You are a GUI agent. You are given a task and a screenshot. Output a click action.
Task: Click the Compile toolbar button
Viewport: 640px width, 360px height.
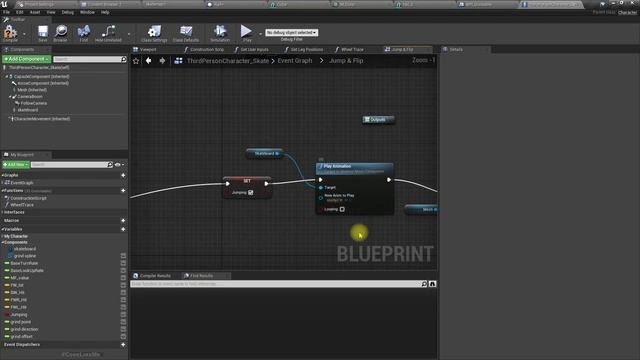click(x=10, y=33)
